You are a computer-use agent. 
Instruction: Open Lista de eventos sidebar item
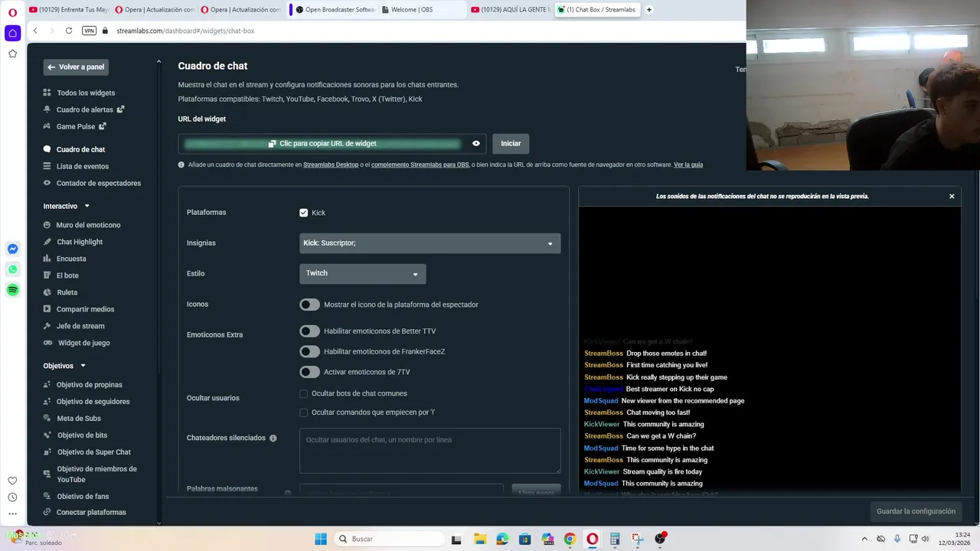click(83, 166)
